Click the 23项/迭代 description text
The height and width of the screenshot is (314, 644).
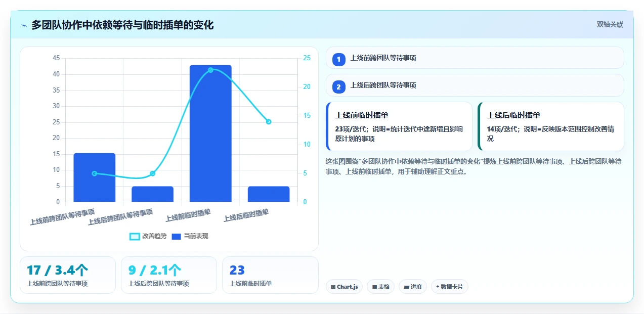[399, 133]
